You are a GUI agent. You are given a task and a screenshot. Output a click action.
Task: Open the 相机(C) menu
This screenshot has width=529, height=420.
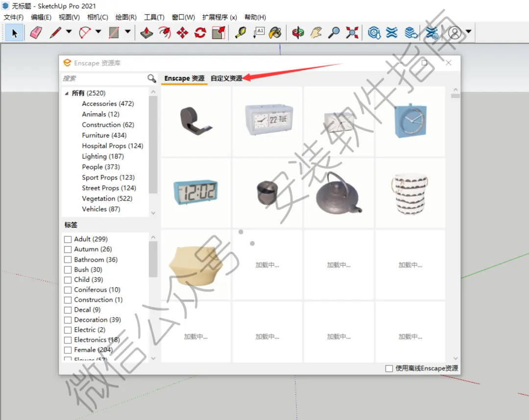97,17
